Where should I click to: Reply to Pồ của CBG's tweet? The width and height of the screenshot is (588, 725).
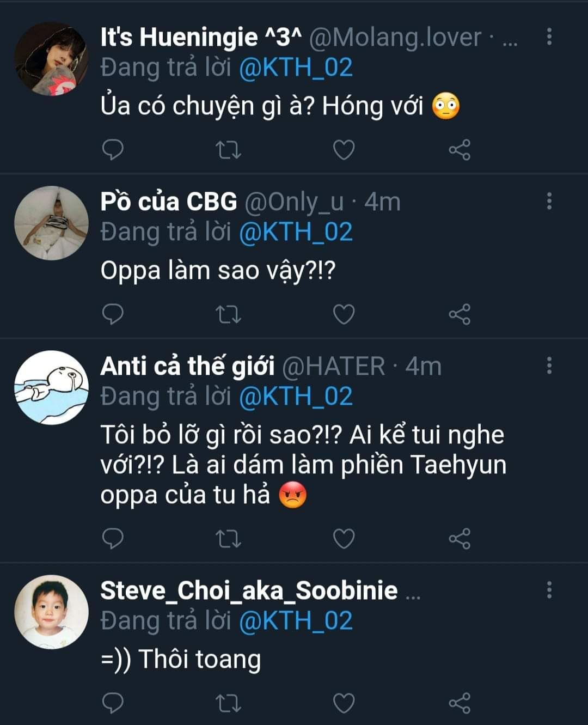(113, 314)
